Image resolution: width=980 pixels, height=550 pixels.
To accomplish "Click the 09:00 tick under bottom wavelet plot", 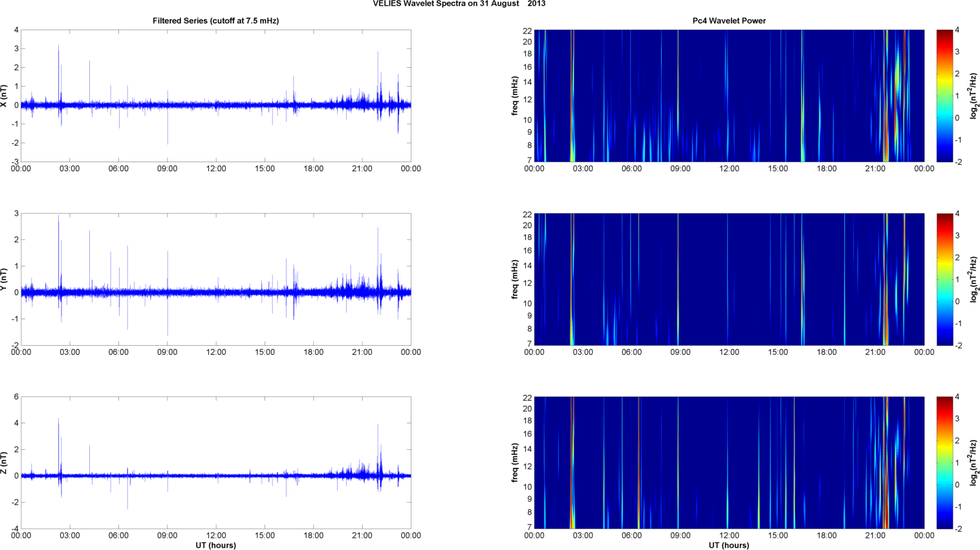I will pos(681,535).
